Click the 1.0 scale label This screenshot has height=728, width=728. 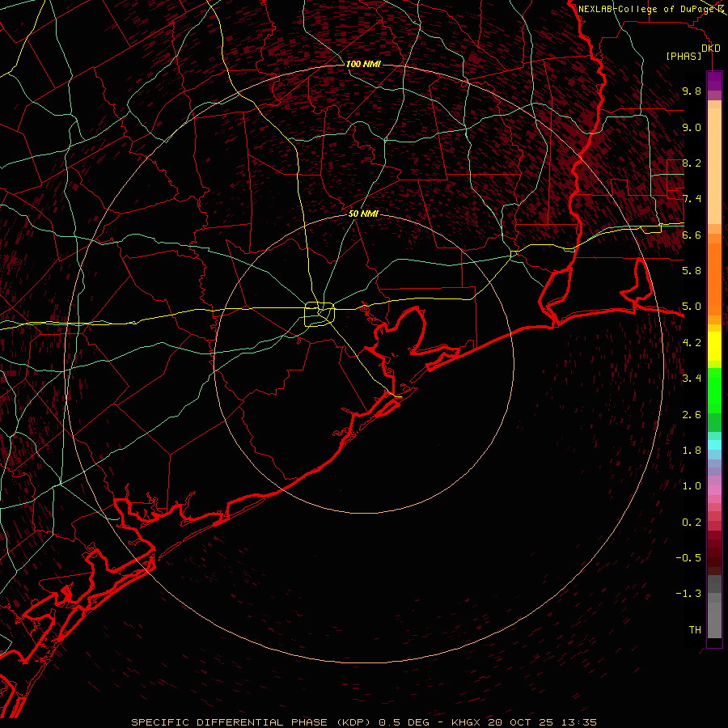pyautogui.click(x=692, y=485)
